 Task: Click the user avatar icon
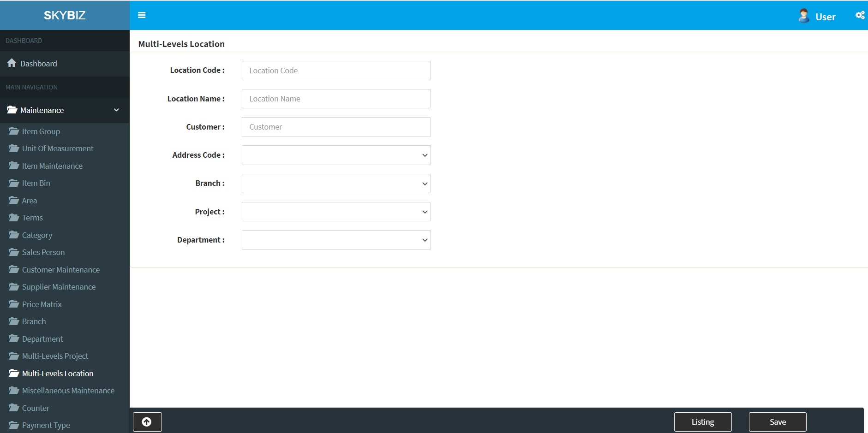803,16
